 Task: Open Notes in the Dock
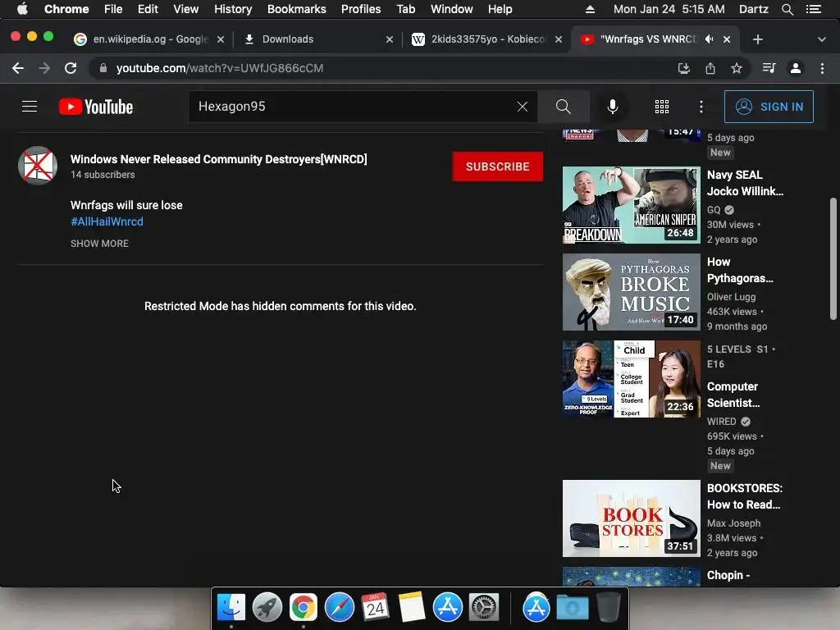412,607
